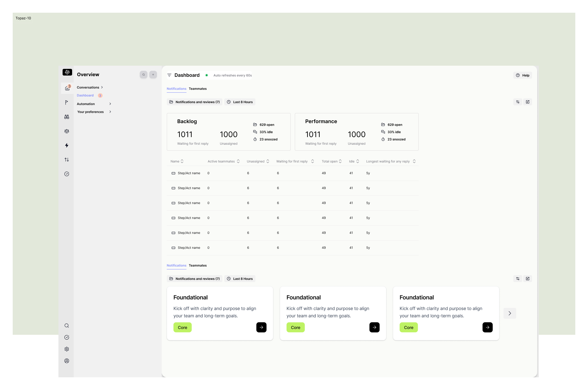Click the lightning bolt sidebar icon
This screenshot has width=588, height=390.
[x=67, y=145]
